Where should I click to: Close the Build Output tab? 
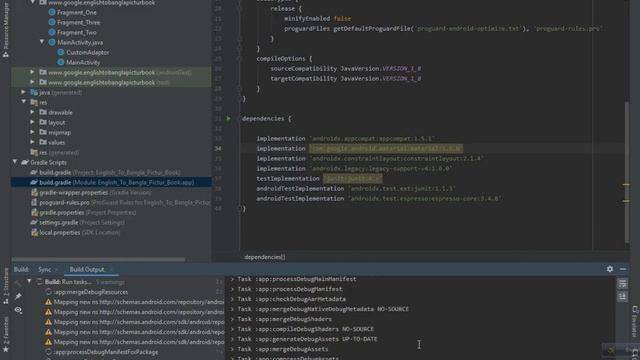tap(111, 269)
